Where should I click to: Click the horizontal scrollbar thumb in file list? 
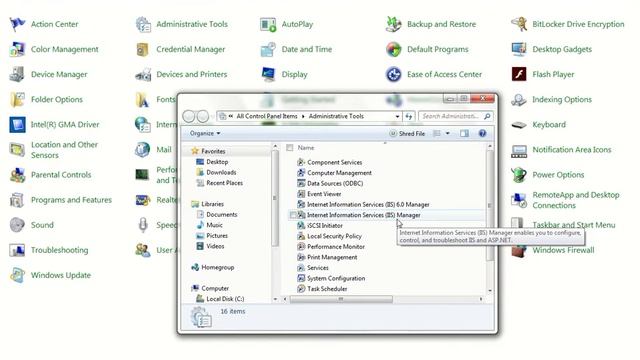[341, 300]
